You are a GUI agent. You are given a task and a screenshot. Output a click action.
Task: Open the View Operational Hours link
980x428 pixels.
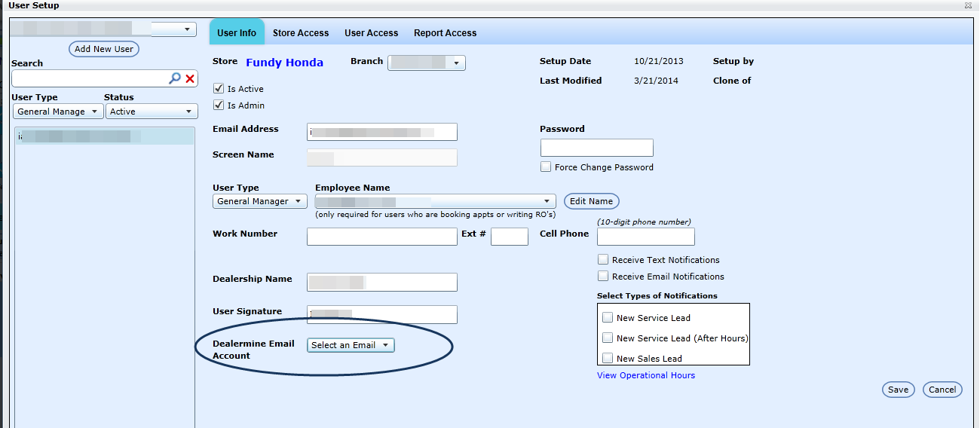point(646,375)
